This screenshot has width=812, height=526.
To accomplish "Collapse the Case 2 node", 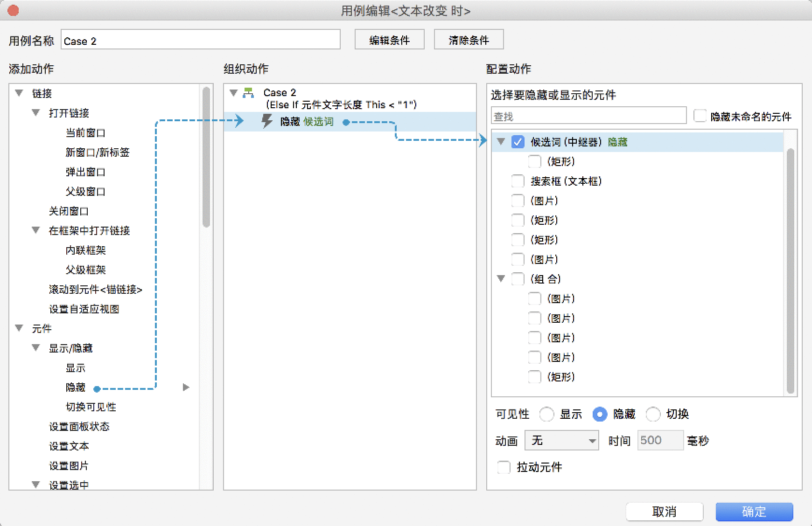I will pyautogui.click(x=234, y=93).
